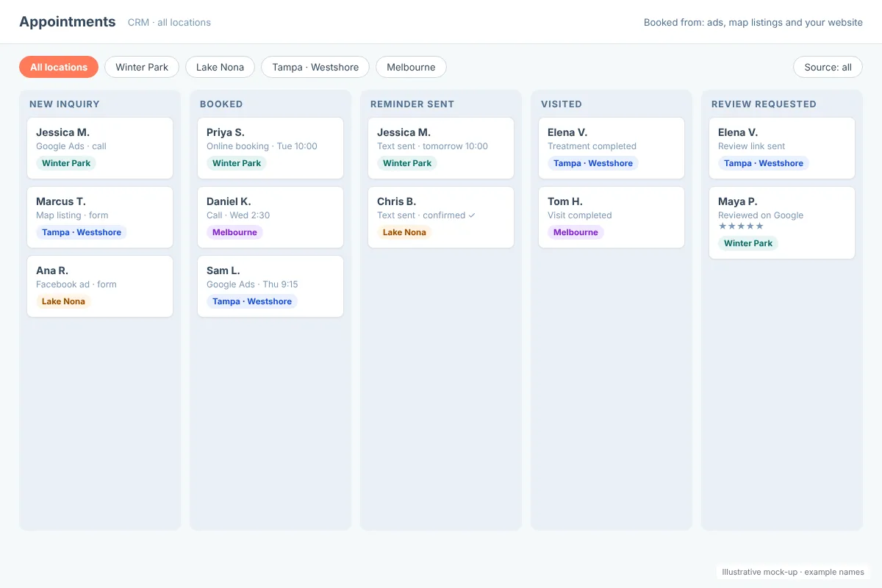Open Jessica M. card in New Inquiry
Viewport: 882px width, 588px height.
tap(100, 148)
